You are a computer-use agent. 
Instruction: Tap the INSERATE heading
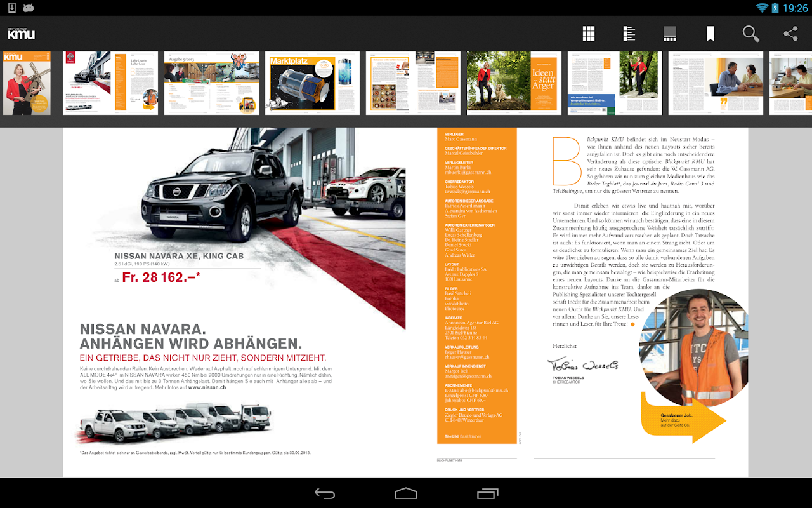tap(454, 317)
